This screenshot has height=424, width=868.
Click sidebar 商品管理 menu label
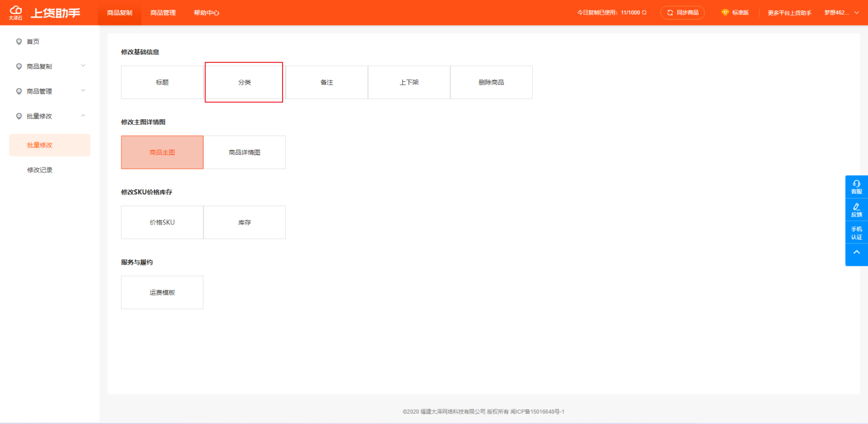click(39, 92)
